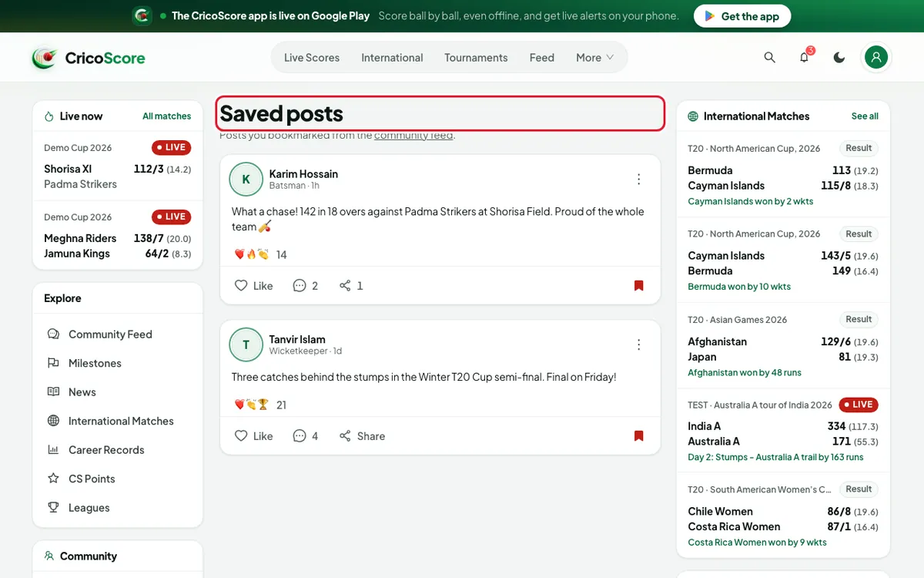Open the International nav item
This screenshot has width=924, height=578.
392,58
